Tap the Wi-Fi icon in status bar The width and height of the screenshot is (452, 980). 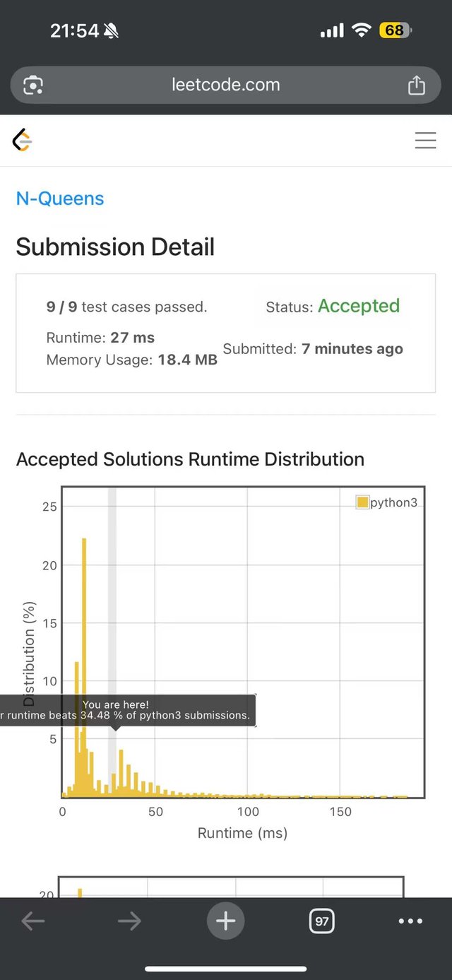click(x=362, y=30)
